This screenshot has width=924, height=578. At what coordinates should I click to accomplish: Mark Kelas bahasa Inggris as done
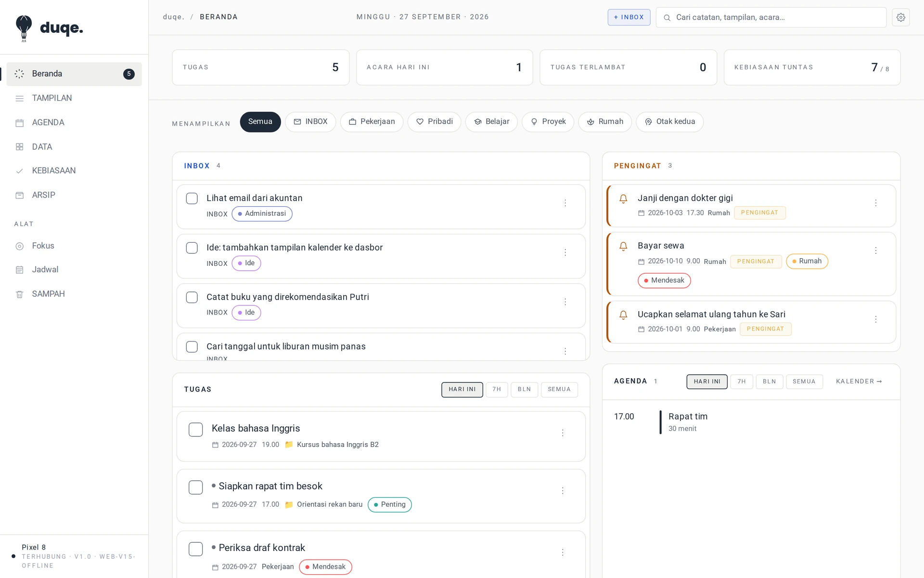tap(196, 430)
